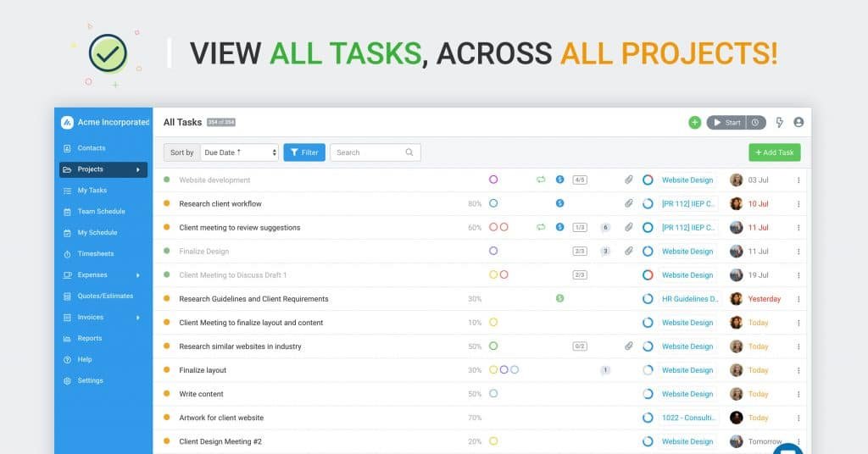The height and width of the screenshot is (454, 868).
Task: Open Timesheets in the sidebar
Action: tap(95, 254)
